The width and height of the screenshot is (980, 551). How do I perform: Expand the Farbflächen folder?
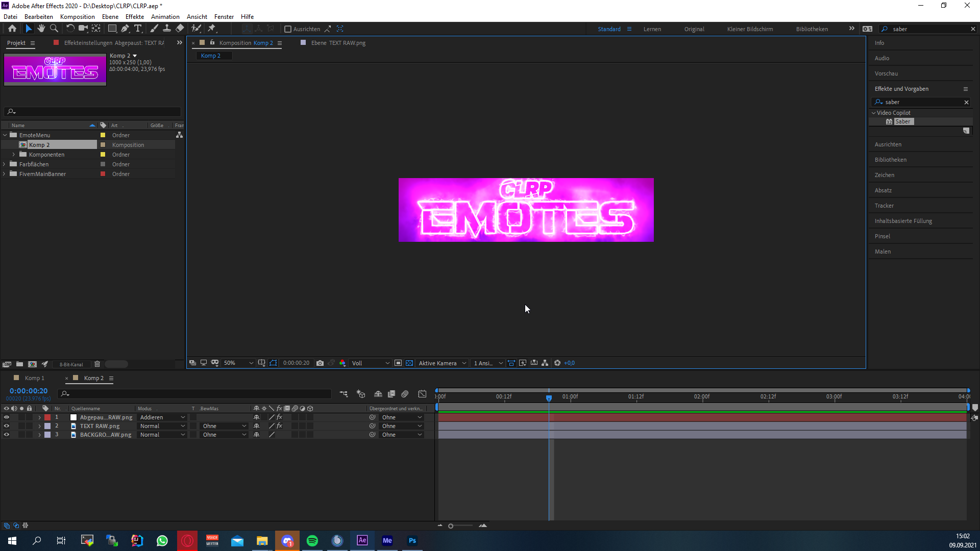pos(5,164)
